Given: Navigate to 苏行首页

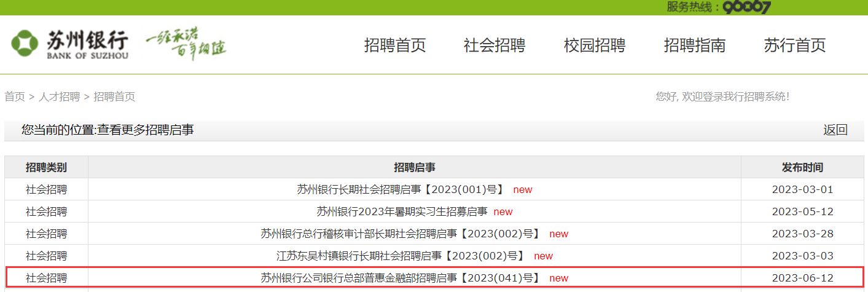Looking at the screenshot, I should point(795,45).
